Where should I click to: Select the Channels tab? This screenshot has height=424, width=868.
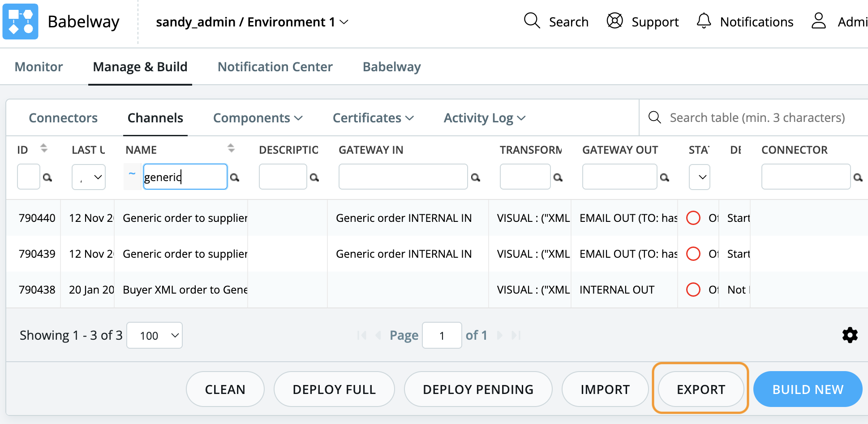[x=155, y=118]
